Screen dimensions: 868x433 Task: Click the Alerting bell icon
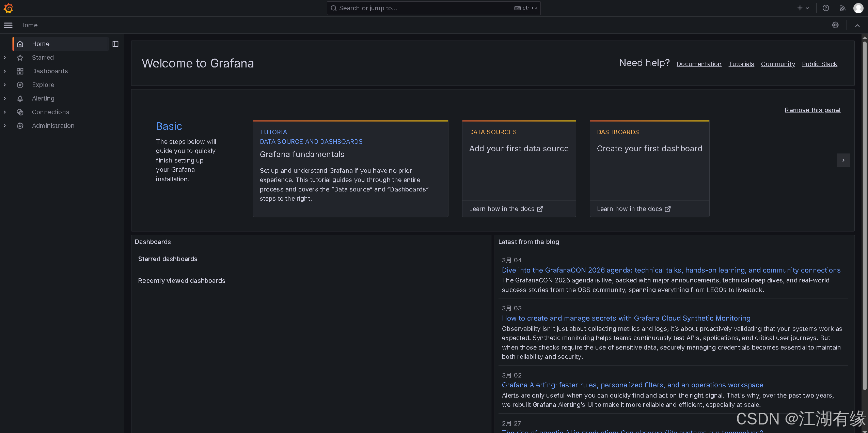click(x=20, y=98)
